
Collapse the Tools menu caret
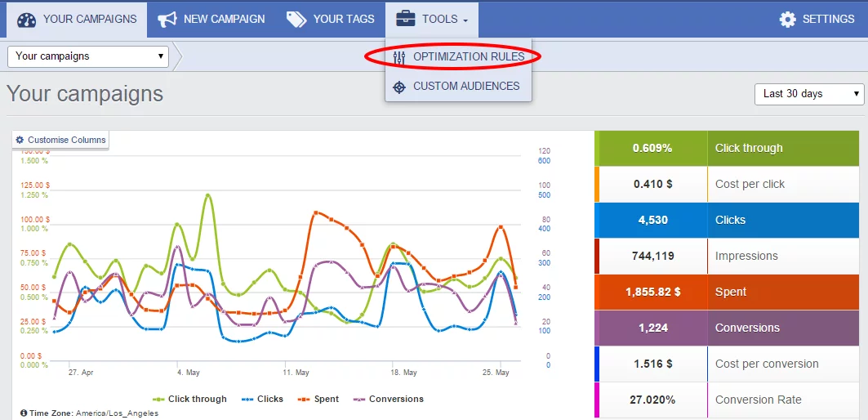[465, 20]
